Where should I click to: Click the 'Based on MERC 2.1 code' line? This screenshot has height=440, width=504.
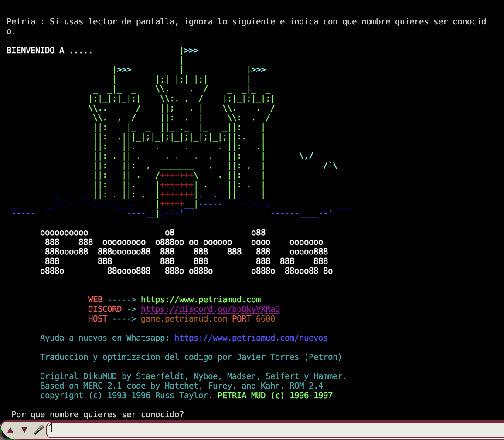182,386
